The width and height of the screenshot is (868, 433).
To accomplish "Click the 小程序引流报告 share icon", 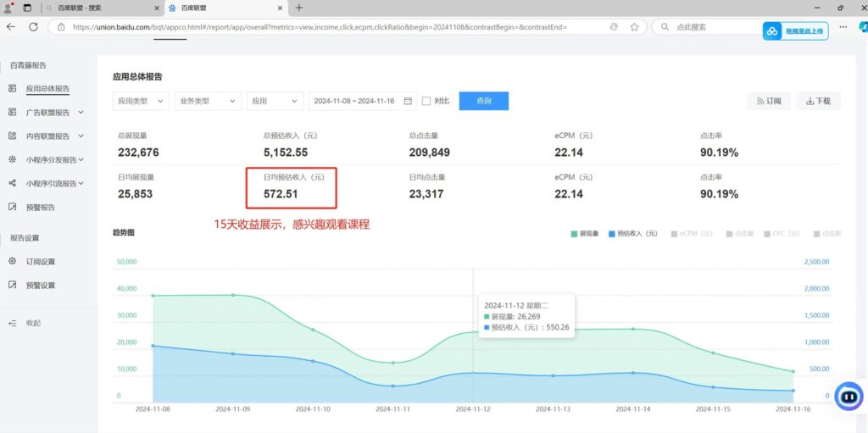I will 12,183.
